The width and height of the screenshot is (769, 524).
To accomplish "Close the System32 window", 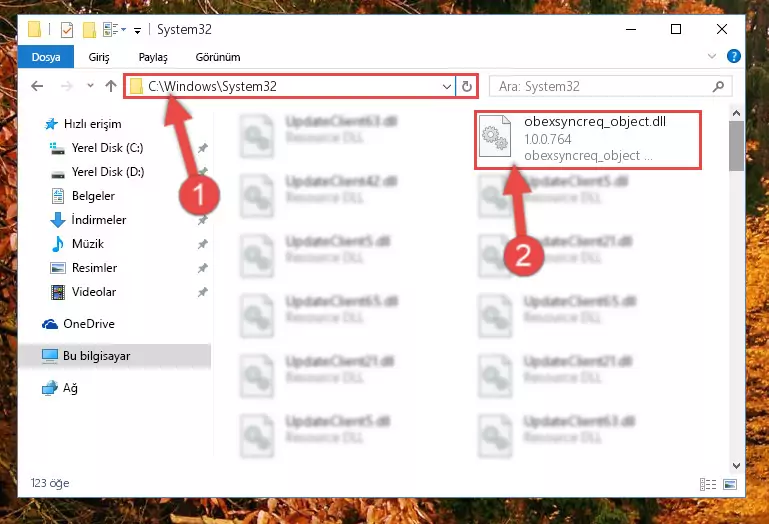I will (721, 29).
